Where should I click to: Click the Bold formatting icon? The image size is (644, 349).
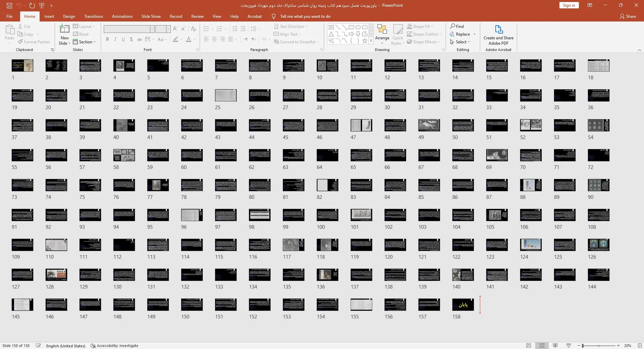[x=107, y=39]
